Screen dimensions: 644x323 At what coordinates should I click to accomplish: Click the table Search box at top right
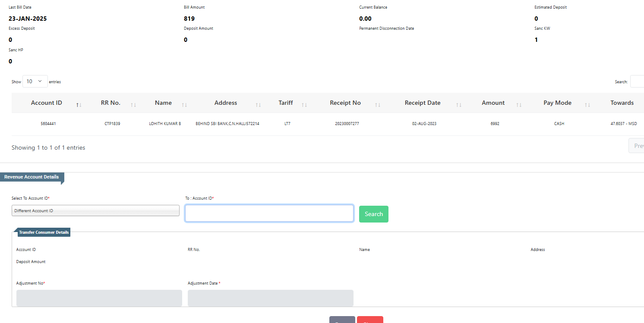[637, 82]
